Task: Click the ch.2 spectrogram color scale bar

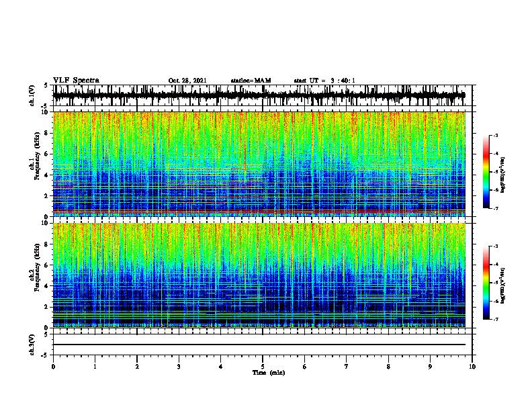Action: click(486, 283)
